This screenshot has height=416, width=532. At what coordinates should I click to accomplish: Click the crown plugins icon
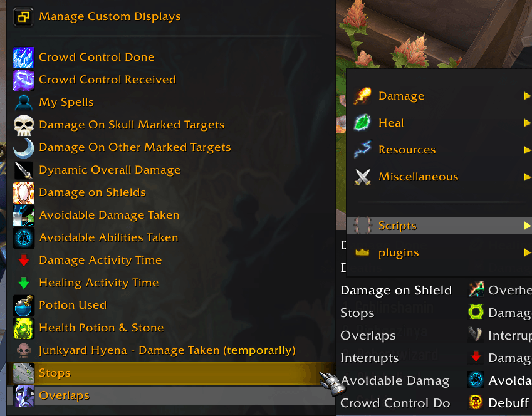[x=362, y=252]
